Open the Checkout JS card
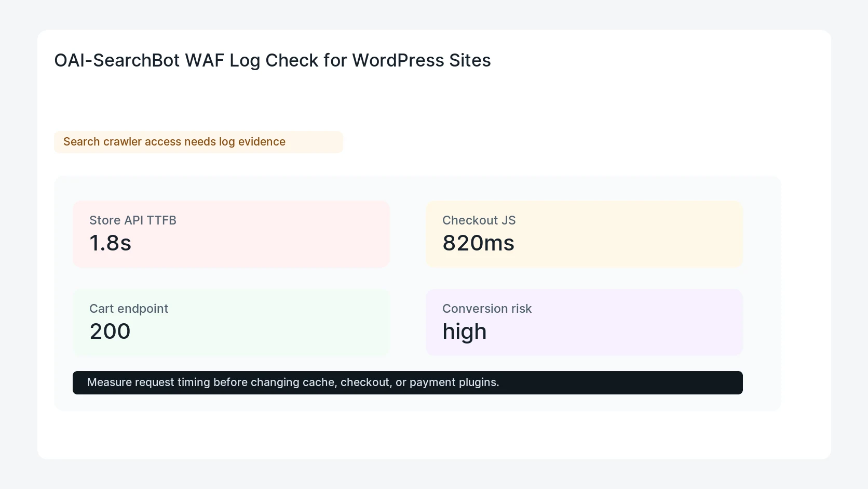The height and width of the screenshot is (489, 868). (x=584, y=234)
